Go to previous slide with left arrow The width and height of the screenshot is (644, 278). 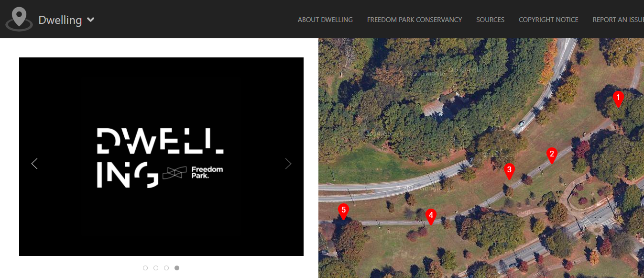pyautogui.click(x=34, y=164)
